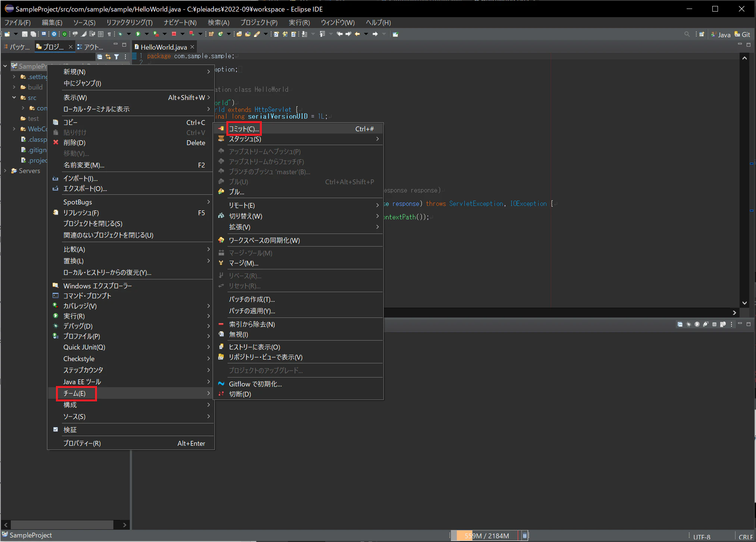
Task: Choose チーム(E) in context menu
Action: coord(131,393)
